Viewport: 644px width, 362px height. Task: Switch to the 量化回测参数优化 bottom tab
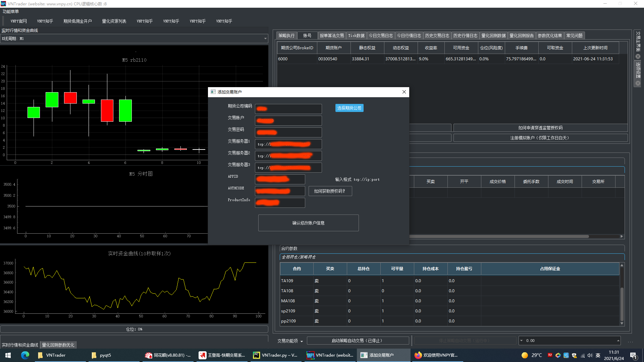[58, 345]
